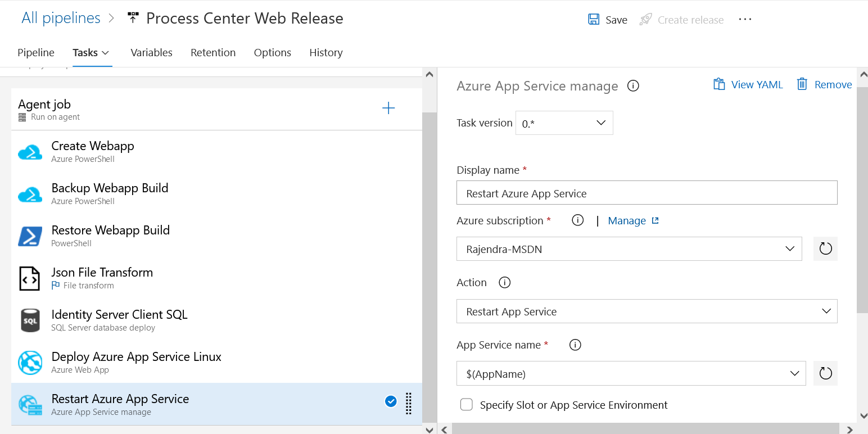This screenshot has height=434, width=868.
Task: Click the plus icon to add a task to Agent job
Action: click(x=388, y=108)
